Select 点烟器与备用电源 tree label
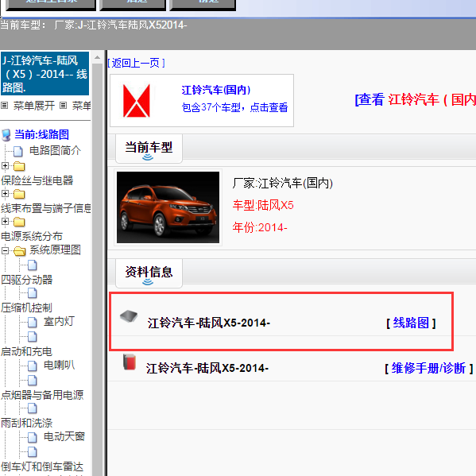The image size is (476, 476). 42,395
